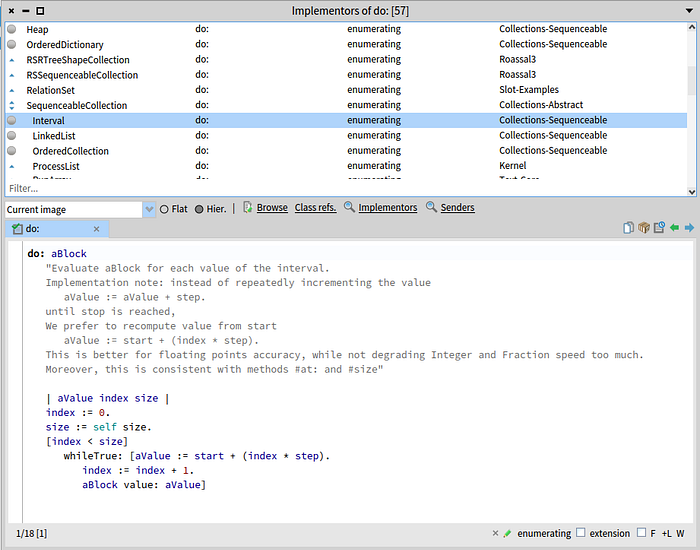700x550 pixels.
Task: Select the OrderedDictionary row
Action: point(346,44)
